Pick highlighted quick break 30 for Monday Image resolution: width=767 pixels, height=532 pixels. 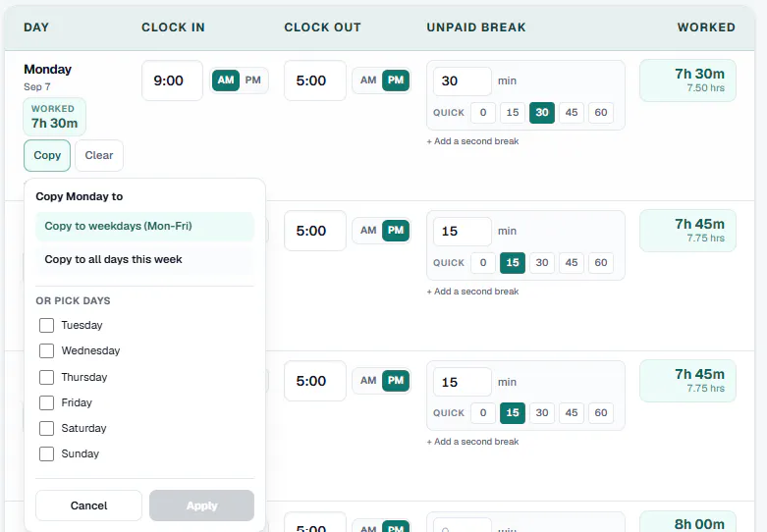541,113
